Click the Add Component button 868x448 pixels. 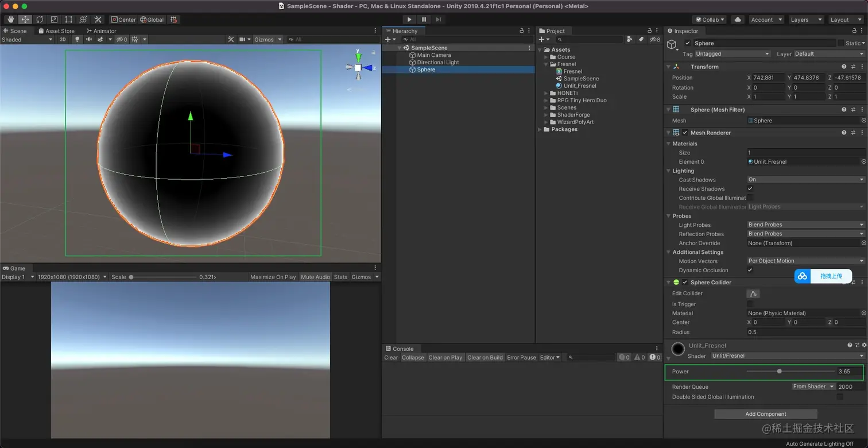point(765,414)
